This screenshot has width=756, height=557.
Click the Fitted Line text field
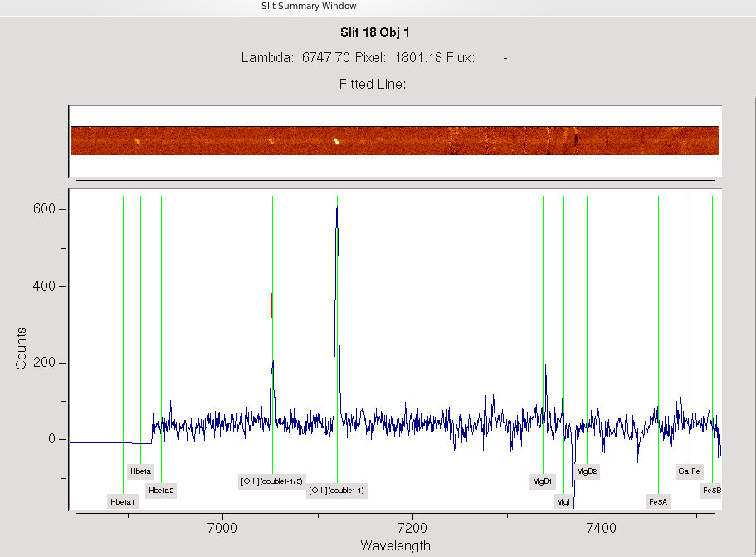(373, 84)
